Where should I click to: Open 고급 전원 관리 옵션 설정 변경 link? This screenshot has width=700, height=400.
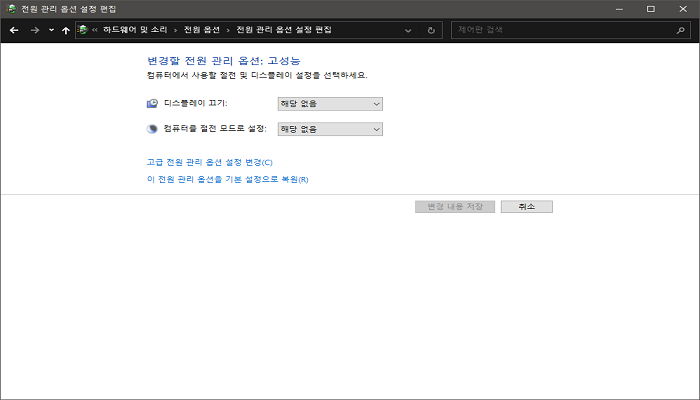coord(209,162)
